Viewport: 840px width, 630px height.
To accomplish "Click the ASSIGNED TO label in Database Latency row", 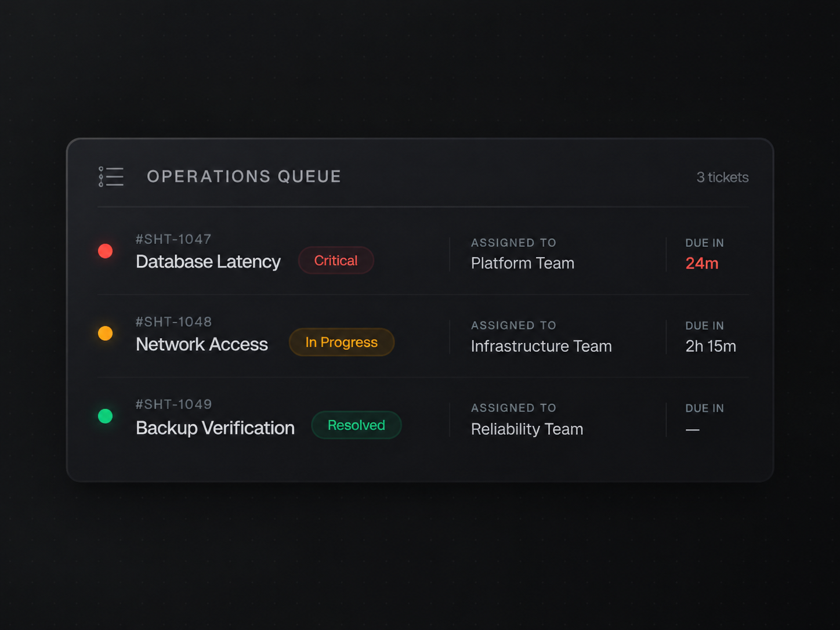I will point(513,243).
